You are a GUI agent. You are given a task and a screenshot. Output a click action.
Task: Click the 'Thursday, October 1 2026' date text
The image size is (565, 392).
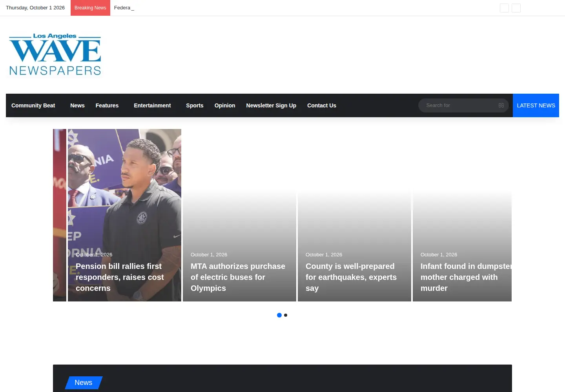tap(35, 8)
